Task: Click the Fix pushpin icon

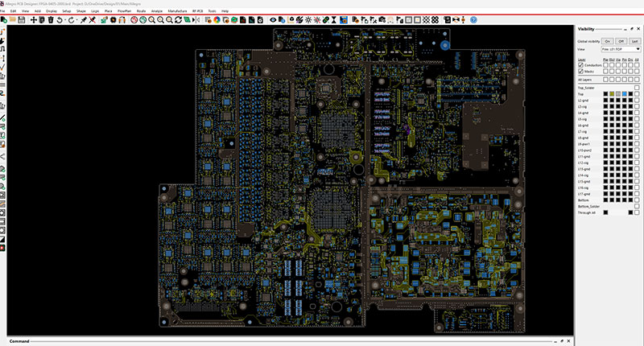Action: (84, 19)
